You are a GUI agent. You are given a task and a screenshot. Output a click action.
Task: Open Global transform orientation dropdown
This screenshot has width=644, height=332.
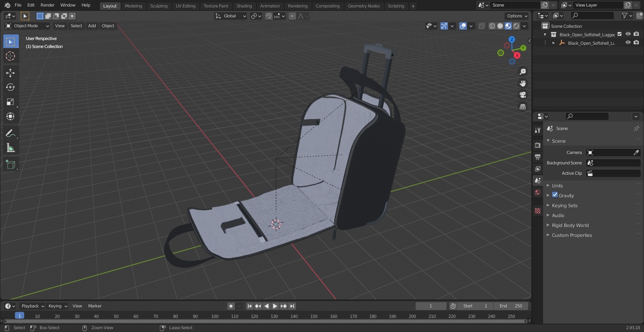point(231,16)
